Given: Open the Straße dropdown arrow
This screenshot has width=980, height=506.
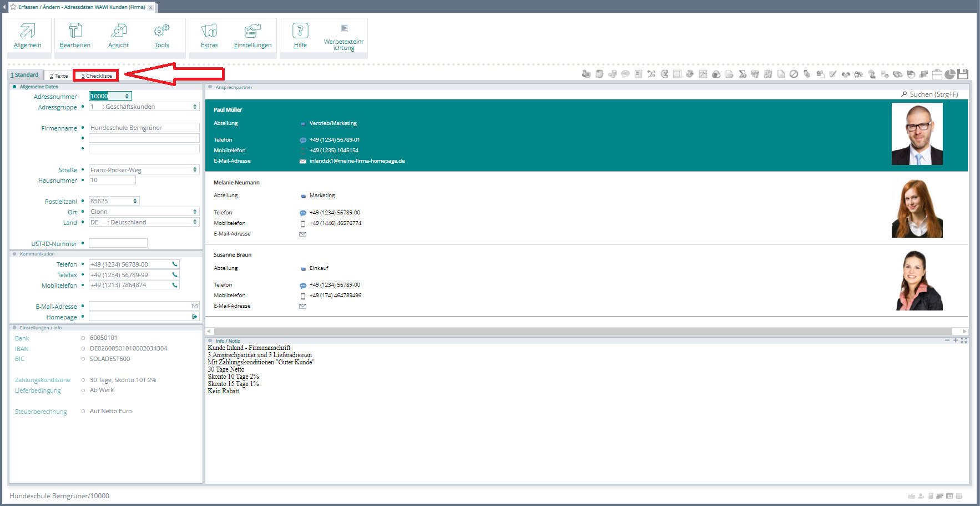Looking at the screenshot, I should pos(195,170).
